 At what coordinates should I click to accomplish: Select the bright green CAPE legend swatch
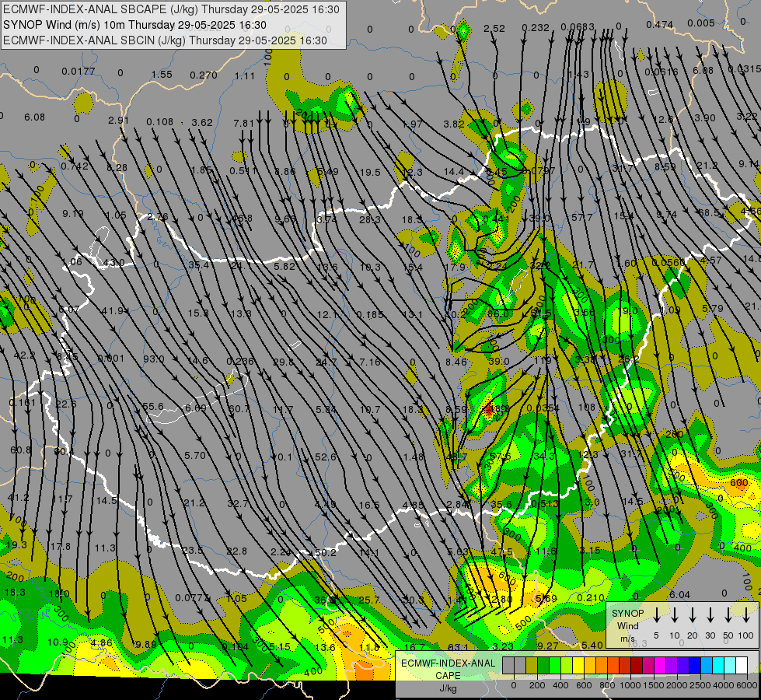tap(555, 666)
